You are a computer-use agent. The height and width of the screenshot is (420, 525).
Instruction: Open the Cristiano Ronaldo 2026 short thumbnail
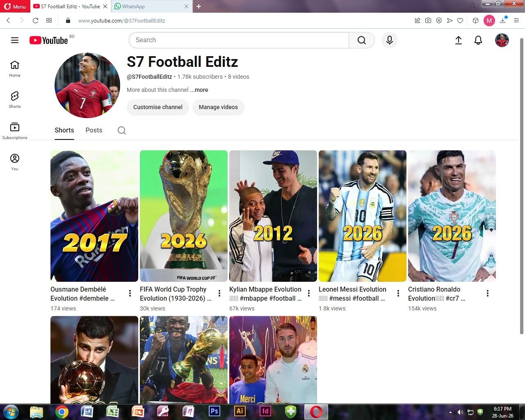tap(452, 216)
